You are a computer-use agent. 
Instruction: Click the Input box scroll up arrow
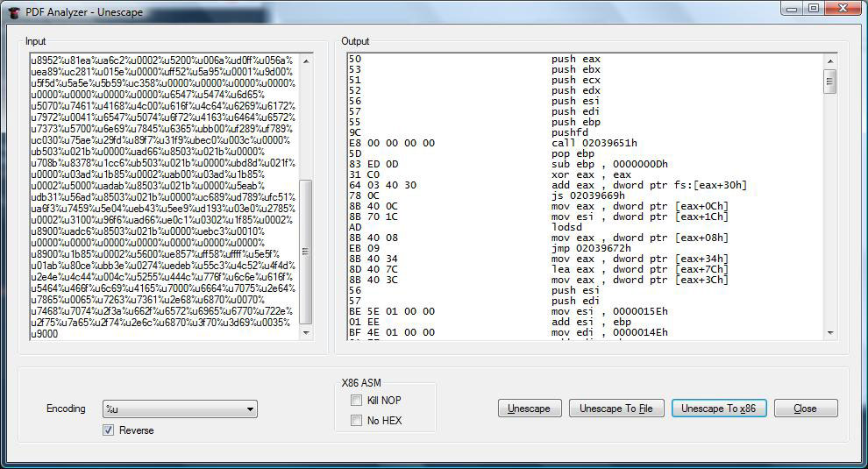click(x=306, y=60)
